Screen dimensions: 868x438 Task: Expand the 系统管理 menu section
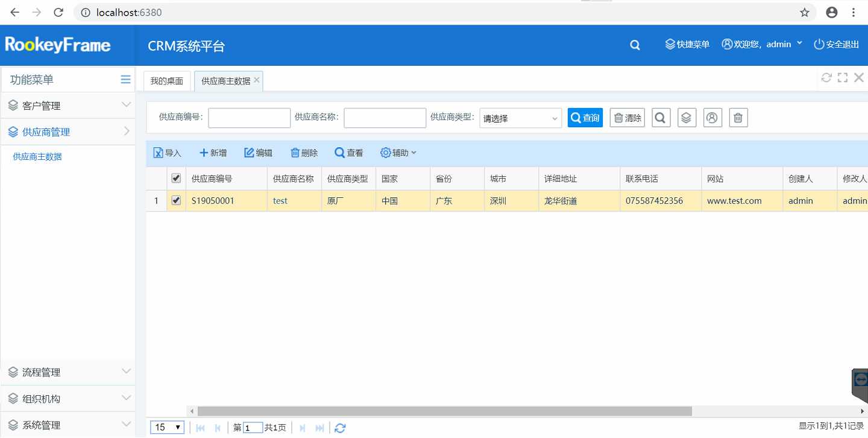coord(68,425)
